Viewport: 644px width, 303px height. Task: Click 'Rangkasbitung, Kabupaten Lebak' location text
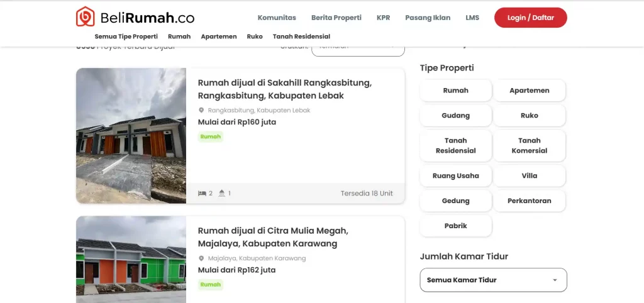coord(259,111)
